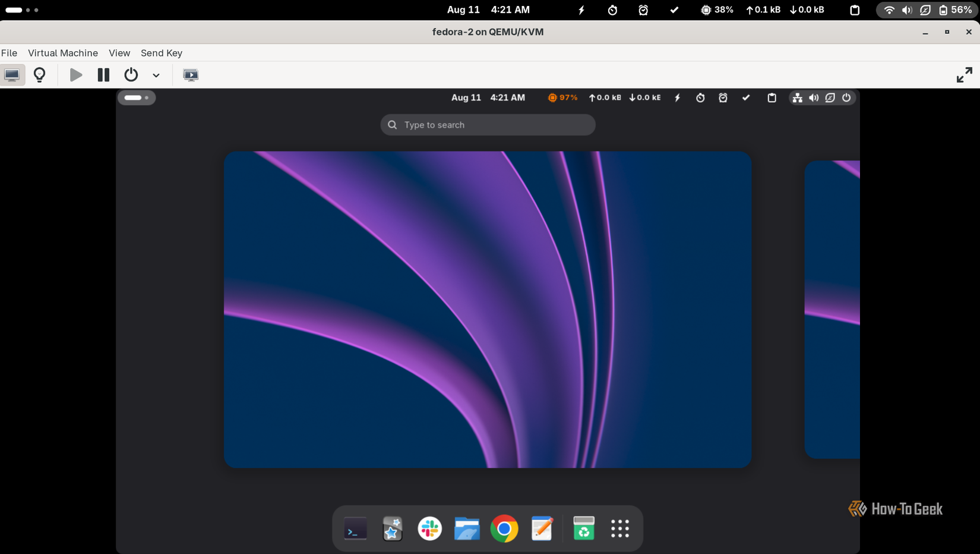The image size is (980, 554).
Task: Open the recycling app in guest dock
Action: click(584, 528)
